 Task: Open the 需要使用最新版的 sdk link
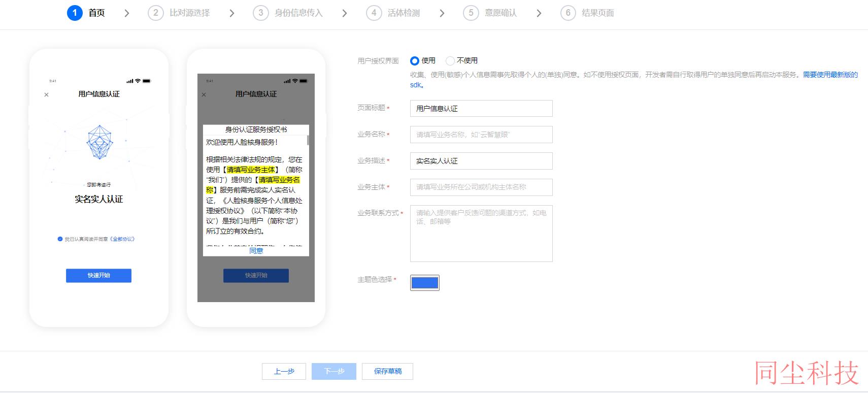[830, 75]
